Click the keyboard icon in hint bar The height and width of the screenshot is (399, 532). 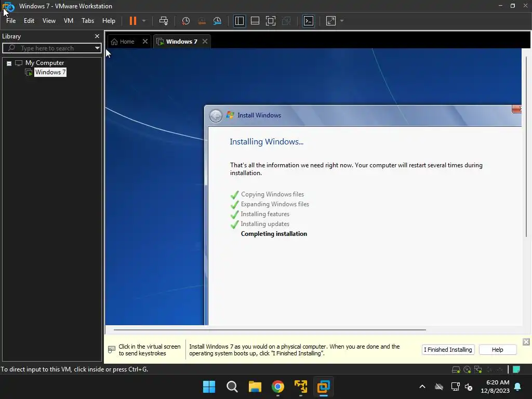pyautogui.click(x=111, y=349)
